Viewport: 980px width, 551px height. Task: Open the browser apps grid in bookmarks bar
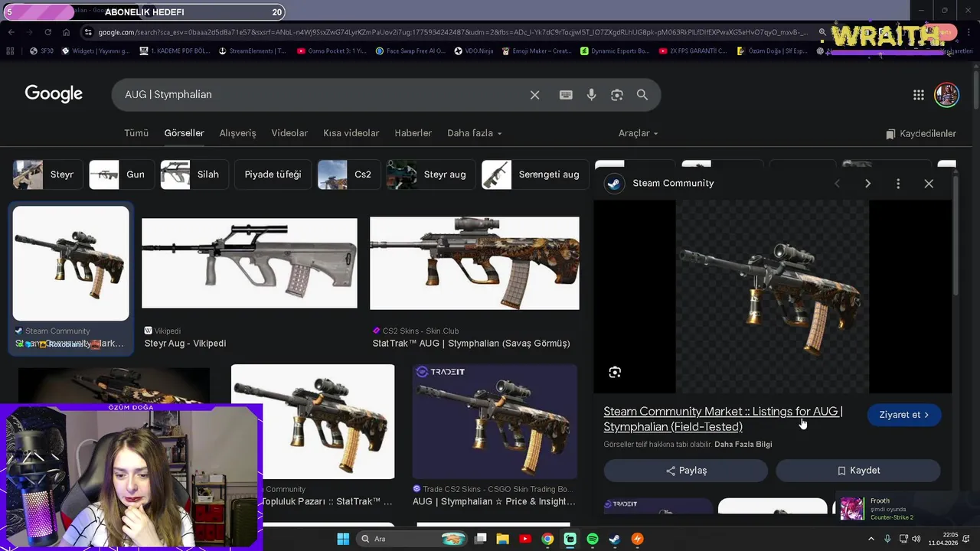[x=10, y=51]
